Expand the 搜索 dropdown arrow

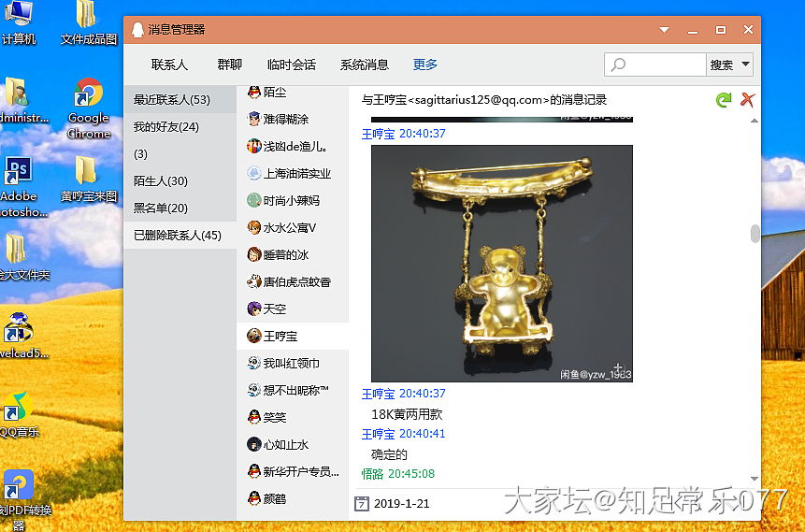click(x=745, y=65)
